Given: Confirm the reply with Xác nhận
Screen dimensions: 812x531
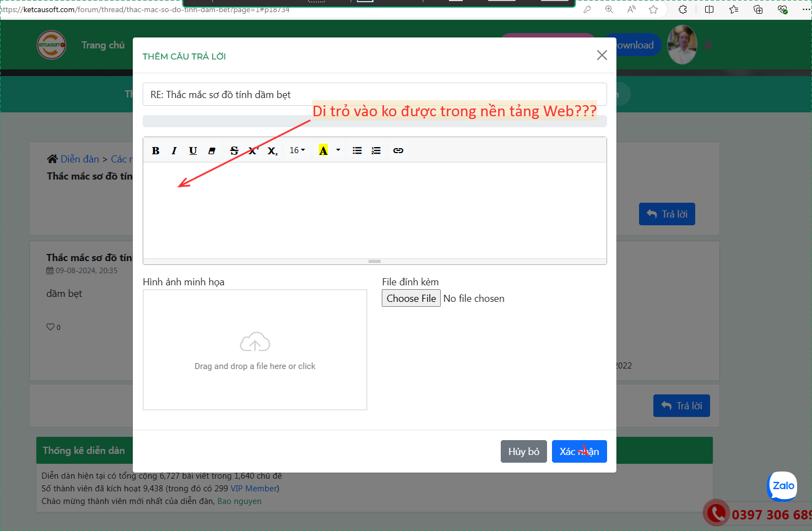Looking at the screenshot, I should pyautogui.click(x=579, y=452).
